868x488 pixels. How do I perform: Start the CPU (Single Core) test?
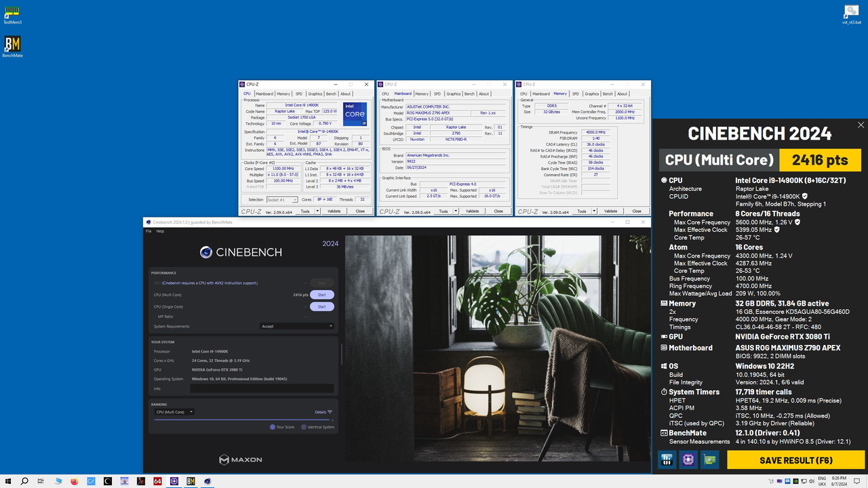click(321, 306)
